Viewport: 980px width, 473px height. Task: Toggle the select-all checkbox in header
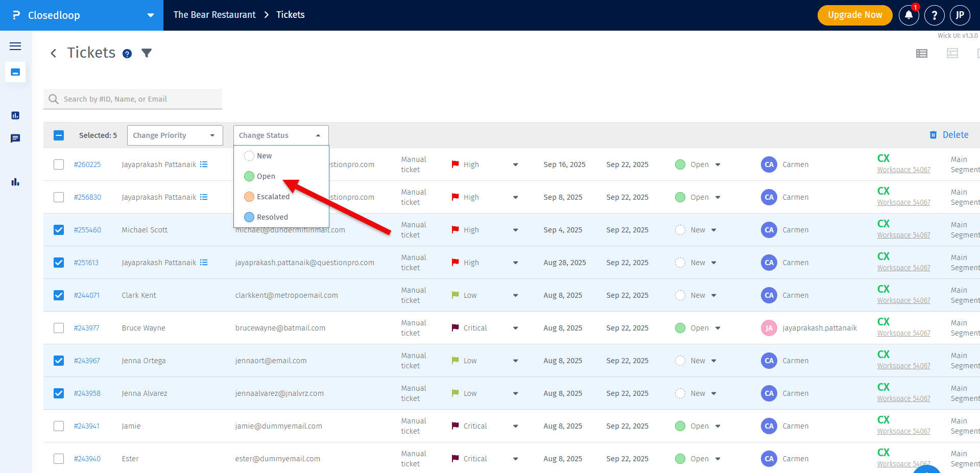(59, 135)
